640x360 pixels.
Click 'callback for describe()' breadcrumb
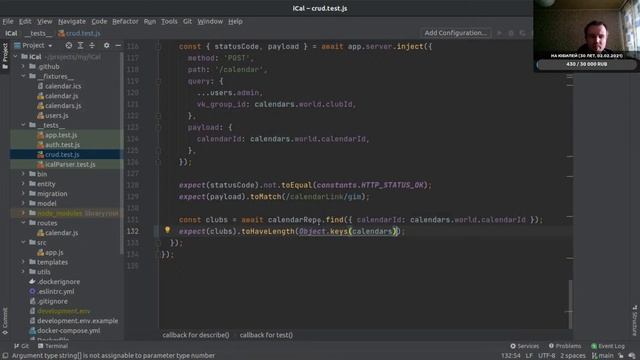[x=196, y=335]
